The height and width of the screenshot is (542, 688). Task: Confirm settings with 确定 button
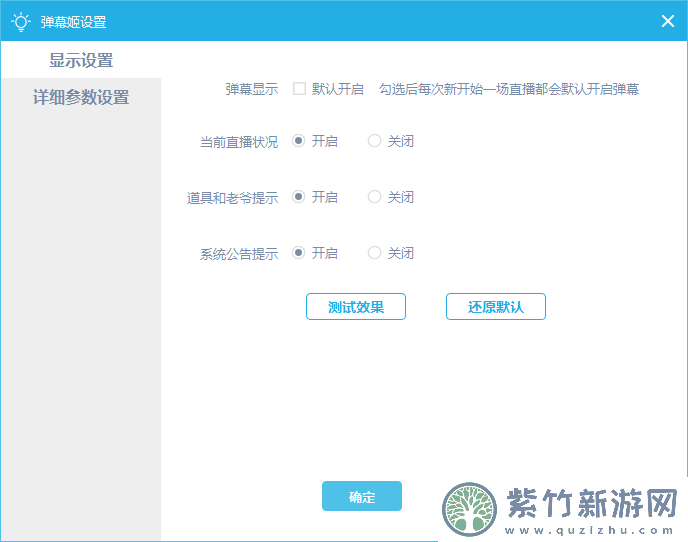[362, 496]
